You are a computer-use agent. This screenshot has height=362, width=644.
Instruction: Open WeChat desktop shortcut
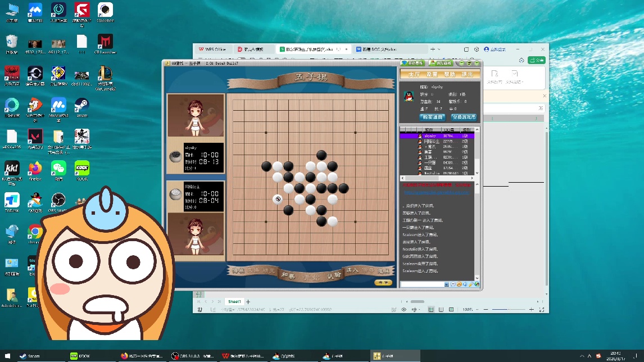(x=58, y=171)
